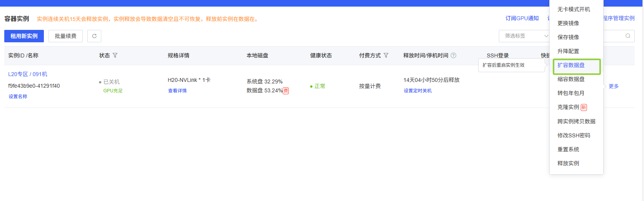Choose 修改SSH密码 from the menu

(x=576, y=135)
